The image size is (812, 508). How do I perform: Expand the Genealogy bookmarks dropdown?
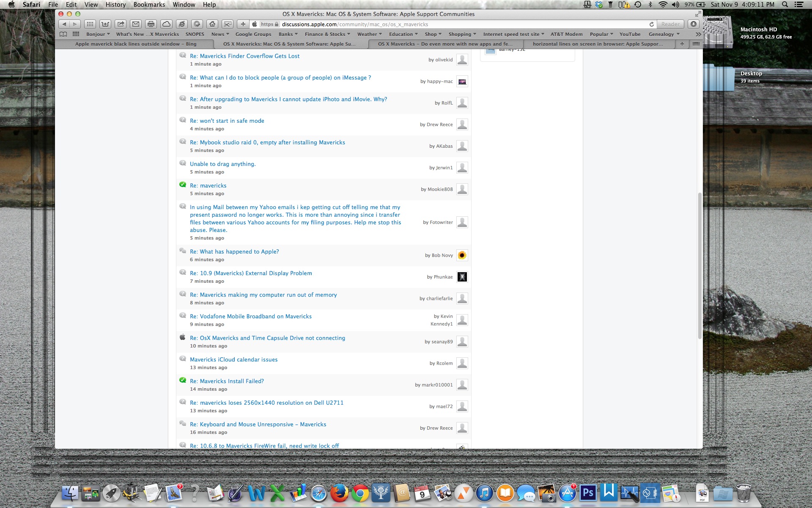tap(664, 34)
